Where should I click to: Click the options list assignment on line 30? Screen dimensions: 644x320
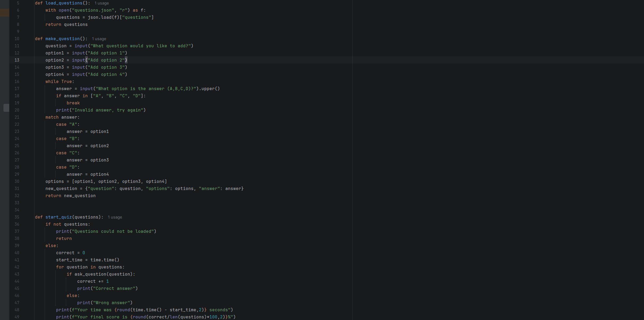coord(106,182)
